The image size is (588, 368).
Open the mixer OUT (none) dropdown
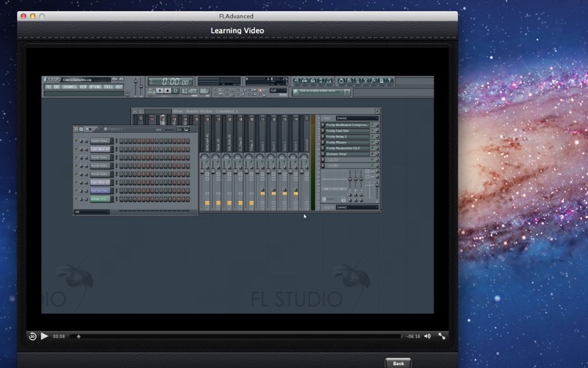pos(357,208)
